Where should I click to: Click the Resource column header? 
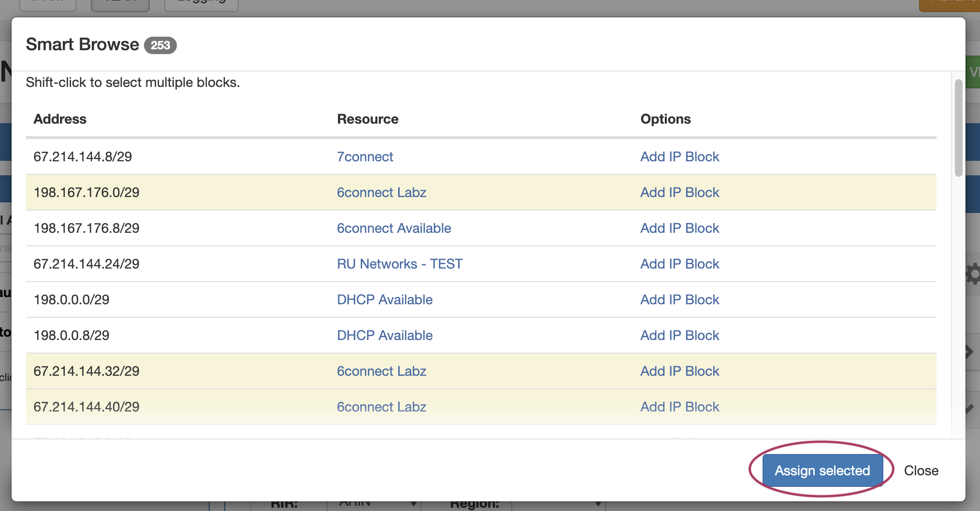[367, 119]
